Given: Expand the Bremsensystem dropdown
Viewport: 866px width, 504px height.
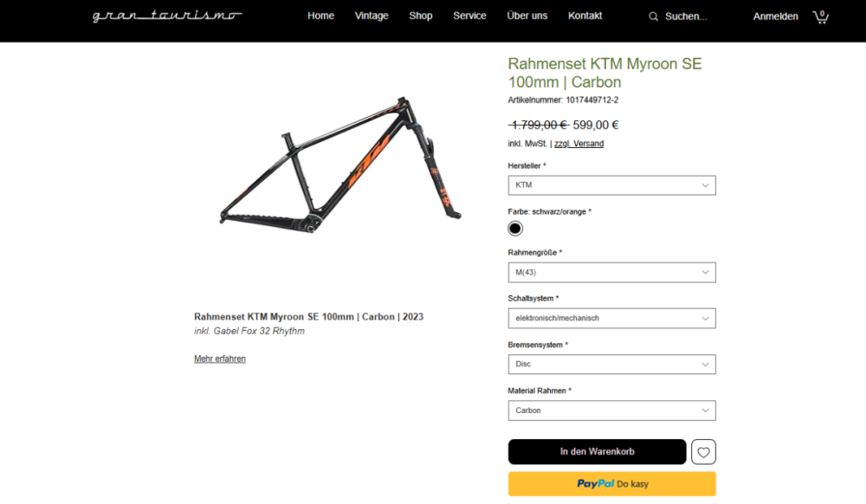Looking at the screenshot, I should pos(611,364).
